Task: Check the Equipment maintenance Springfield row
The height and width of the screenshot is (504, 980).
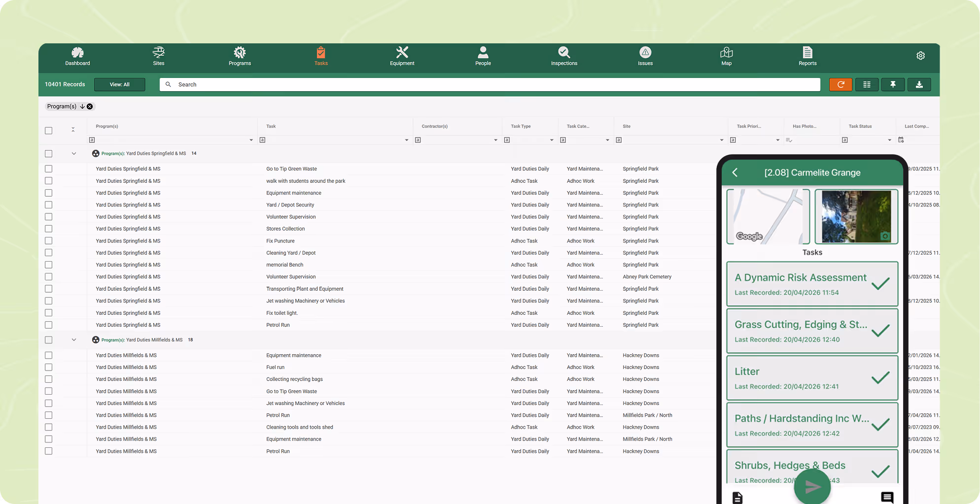Action: [x=48, y=193]
